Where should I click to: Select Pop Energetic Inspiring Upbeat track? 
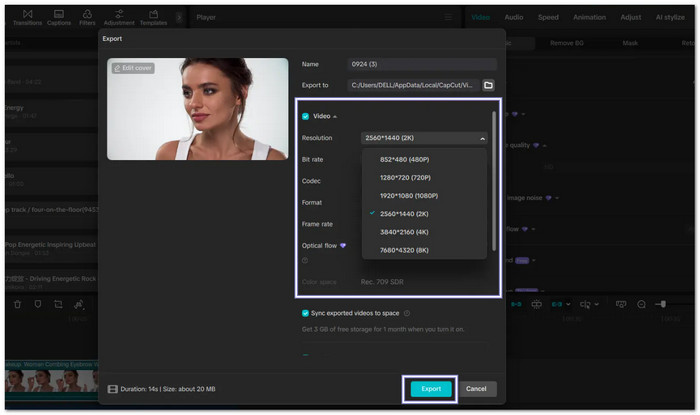(51, 248)
